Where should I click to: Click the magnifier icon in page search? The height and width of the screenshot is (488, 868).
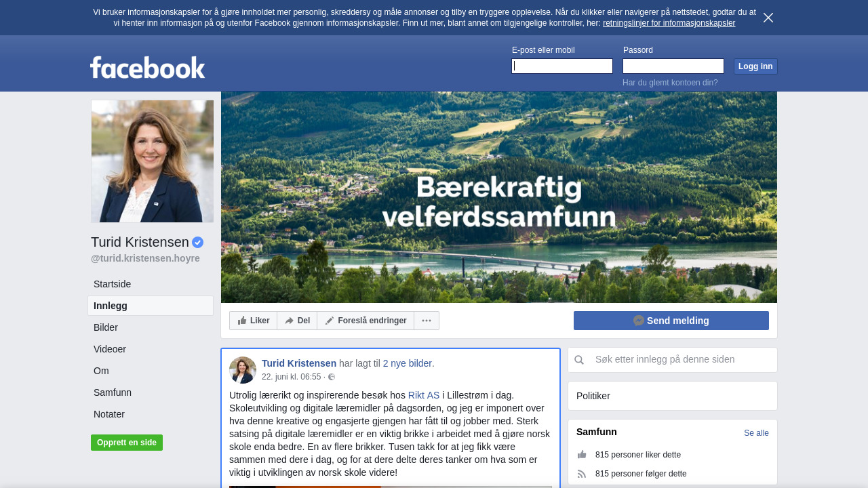pos(579,360)
